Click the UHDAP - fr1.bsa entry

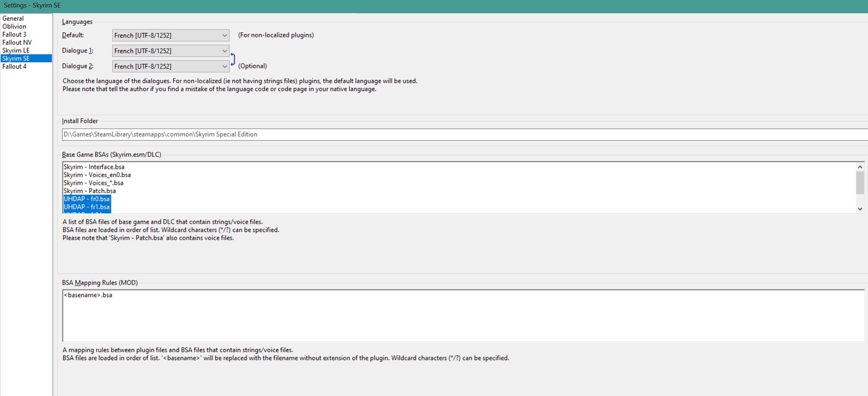click(87, 207)
